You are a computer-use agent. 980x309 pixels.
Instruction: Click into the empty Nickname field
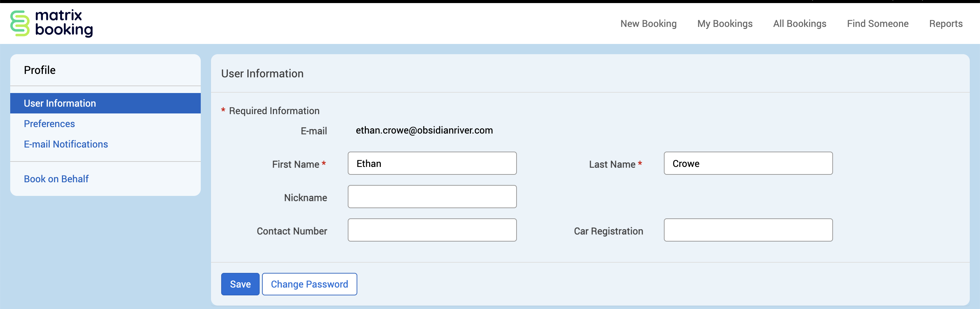point(432,197)
